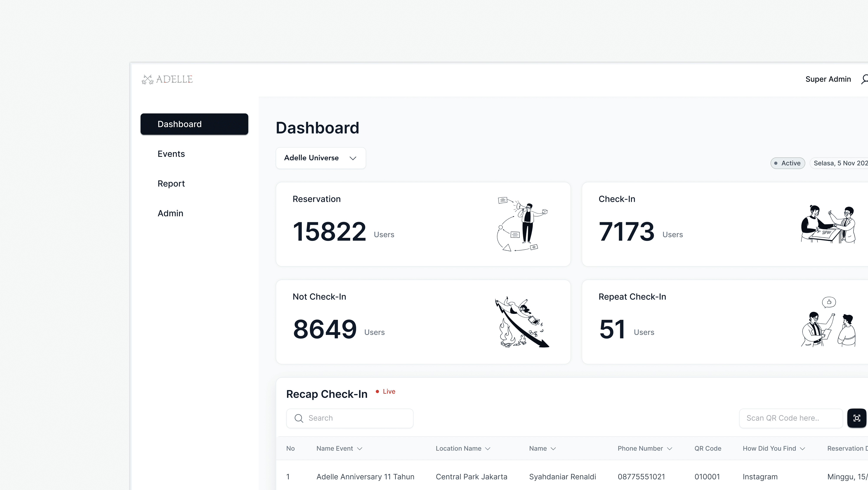868x490 pixels.
Task: Open the Report section
Action: [x=171, y=184]
